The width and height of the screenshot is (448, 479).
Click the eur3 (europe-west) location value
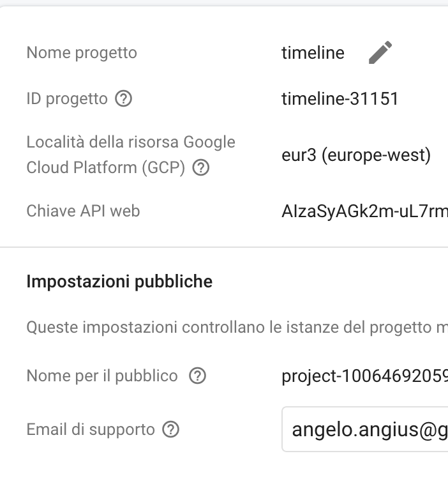point(355,155)
